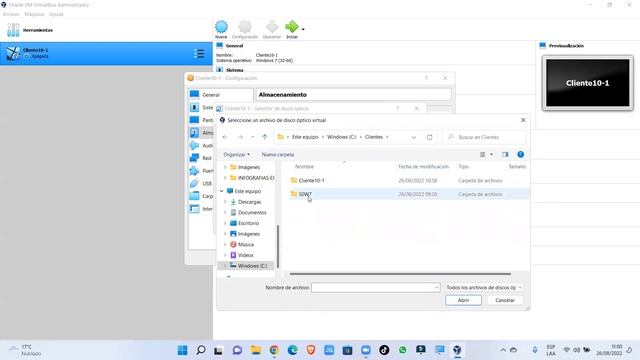The width and height of the screenshot is (640, 360).
Task: Click Clientes in the address breadcrumb
Action: (x=374, y=137)
